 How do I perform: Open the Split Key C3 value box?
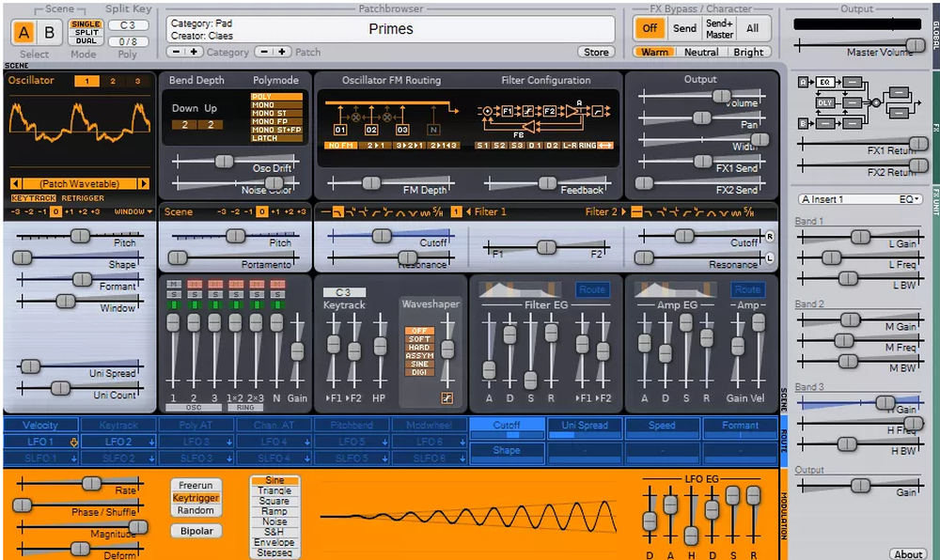(128, 25)
